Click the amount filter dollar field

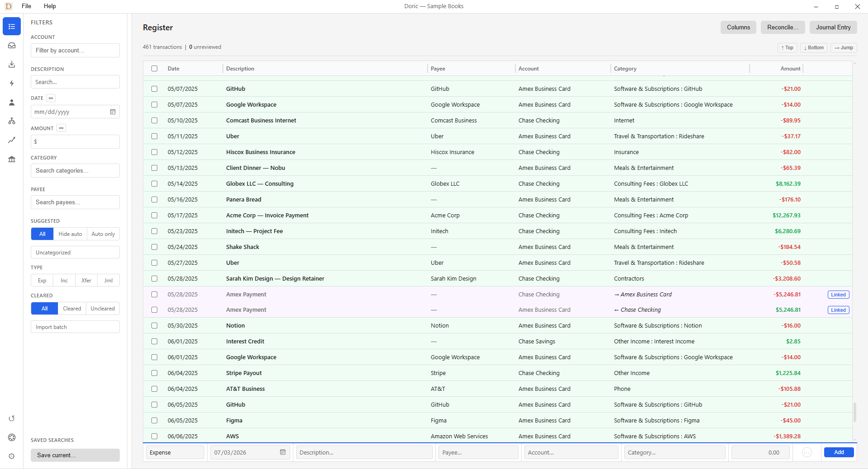pyautogui.click(x=75, y=142)
